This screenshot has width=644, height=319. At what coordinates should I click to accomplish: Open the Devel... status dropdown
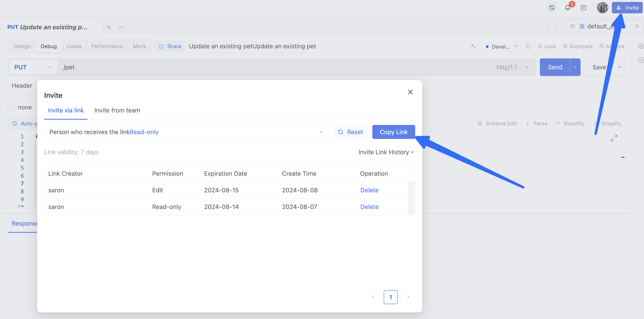(502, 47)
